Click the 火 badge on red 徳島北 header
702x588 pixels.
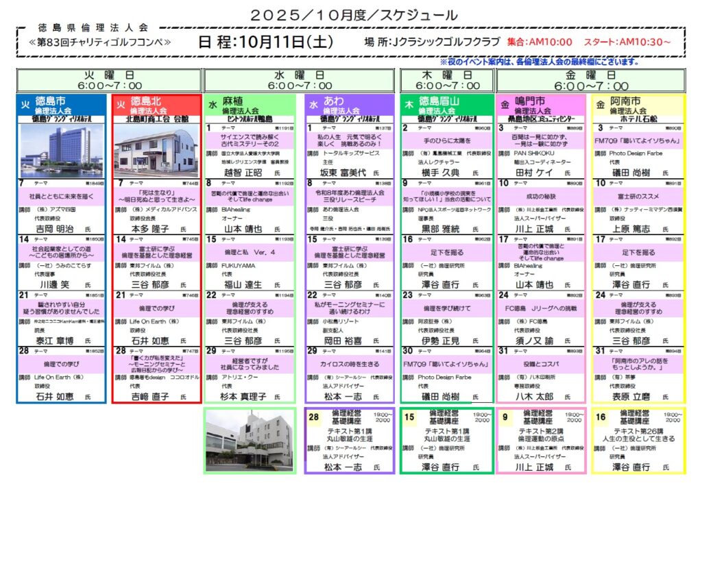(x=121, y=104)
